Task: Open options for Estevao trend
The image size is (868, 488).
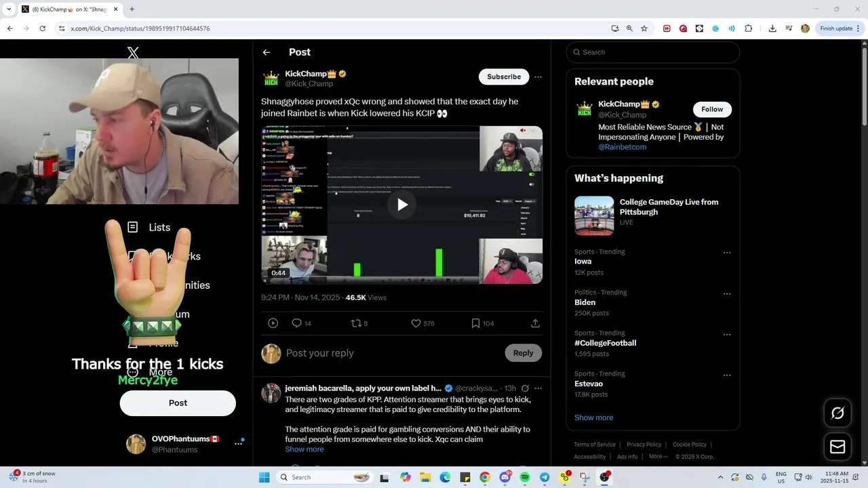Action: click(727, 375)
